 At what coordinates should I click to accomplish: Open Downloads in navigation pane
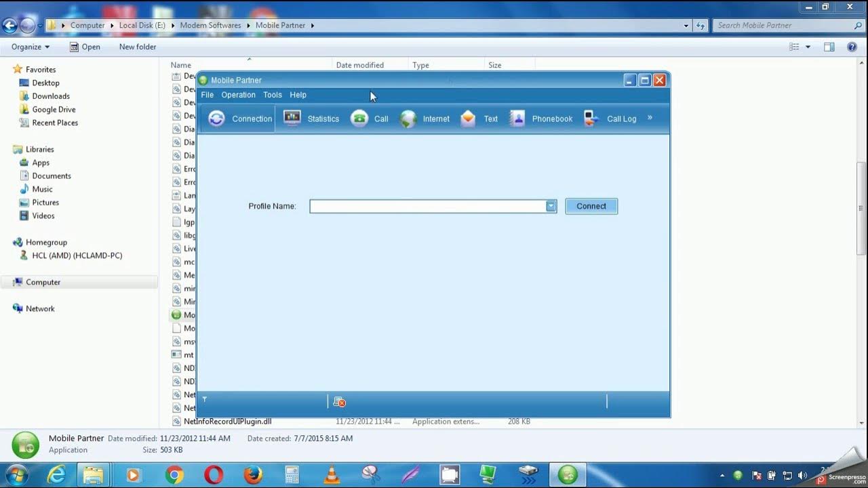(x=51, y=96)
